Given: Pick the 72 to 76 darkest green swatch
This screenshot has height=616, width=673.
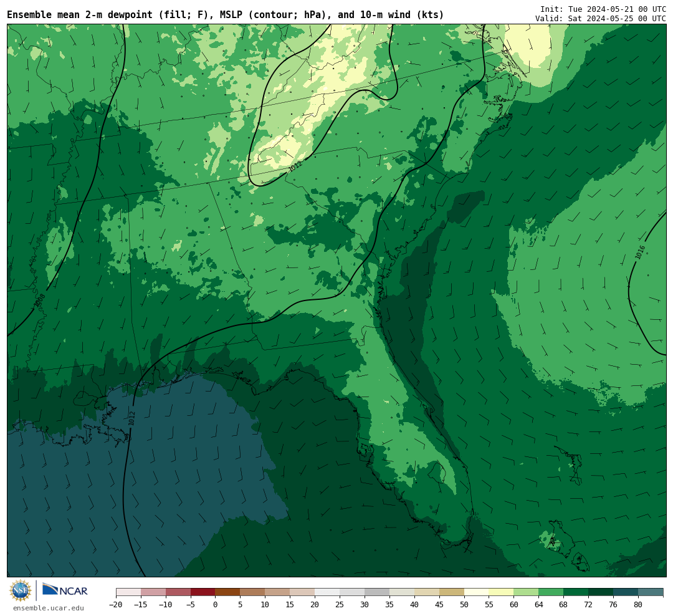Looking at the screenshot, I should point(601,592).
